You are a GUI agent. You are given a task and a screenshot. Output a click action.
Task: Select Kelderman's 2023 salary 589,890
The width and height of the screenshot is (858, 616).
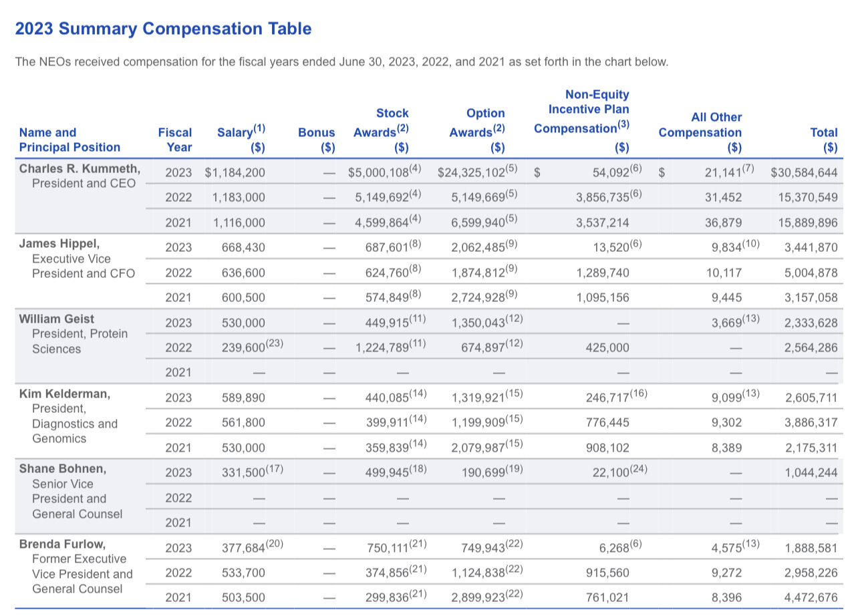click(x=243, y=398)
